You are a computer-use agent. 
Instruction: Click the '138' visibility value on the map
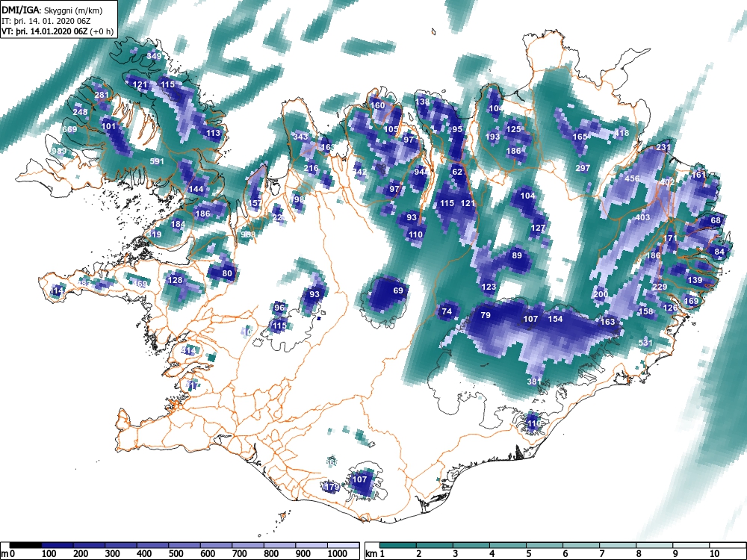(423, 102)
